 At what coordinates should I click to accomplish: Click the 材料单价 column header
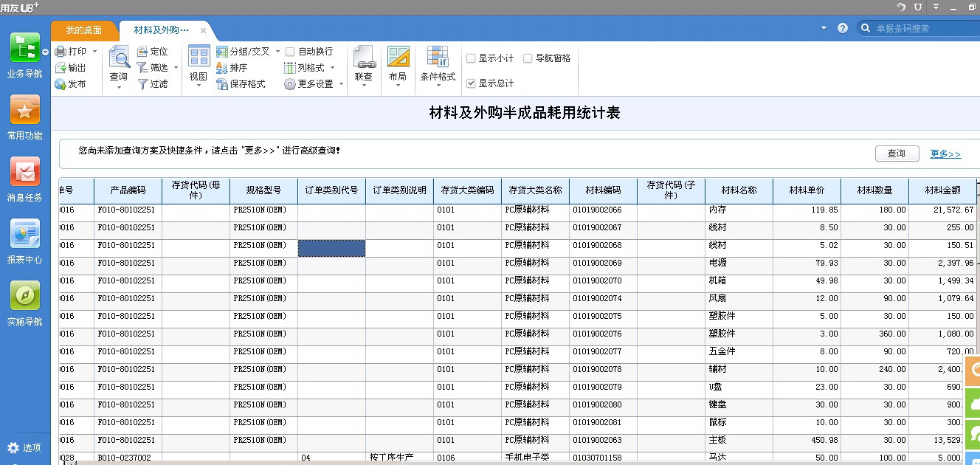coord(807,190)
